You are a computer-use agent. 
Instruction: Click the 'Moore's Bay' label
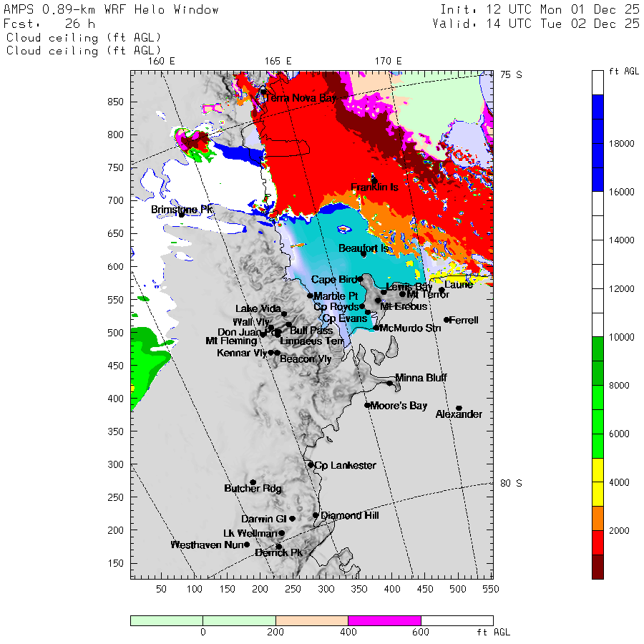pyautogui.click(x=399, y=406)
